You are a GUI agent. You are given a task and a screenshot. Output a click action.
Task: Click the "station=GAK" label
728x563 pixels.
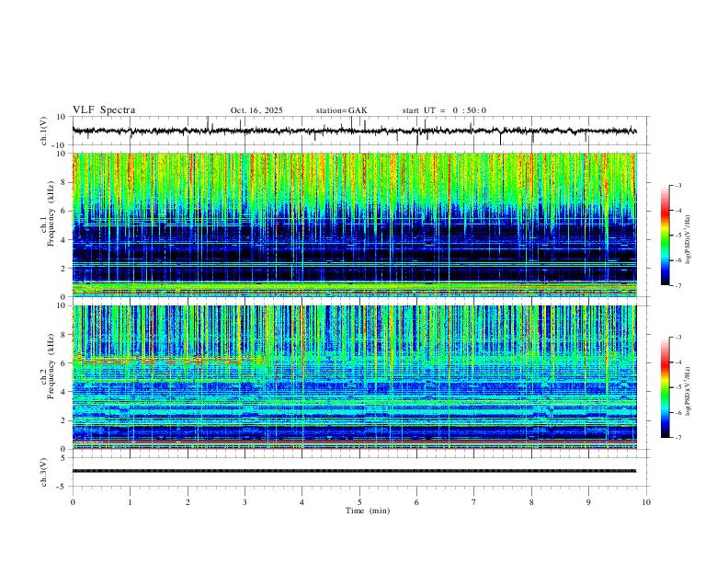click(341, 110)
